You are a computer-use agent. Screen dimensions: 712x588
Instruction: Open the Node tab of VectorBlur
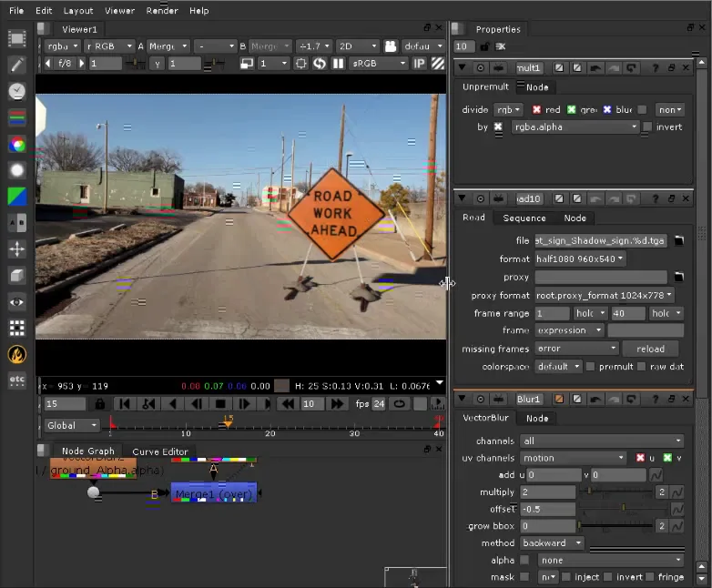pos(536,418)
